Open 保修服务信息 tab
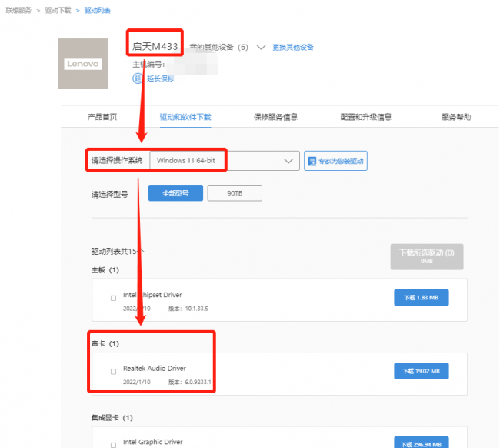The image size is (500, 448). (275, 117)
